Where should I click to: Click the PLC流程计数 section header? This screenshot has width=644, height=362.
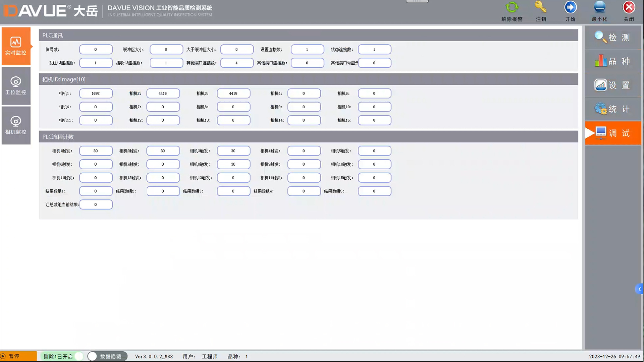pos(308,137)
